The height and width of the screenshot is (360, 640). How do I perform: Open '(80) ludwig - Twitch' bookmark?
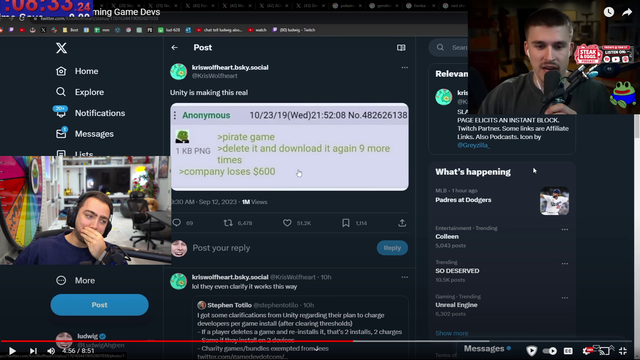coord(294,30)
